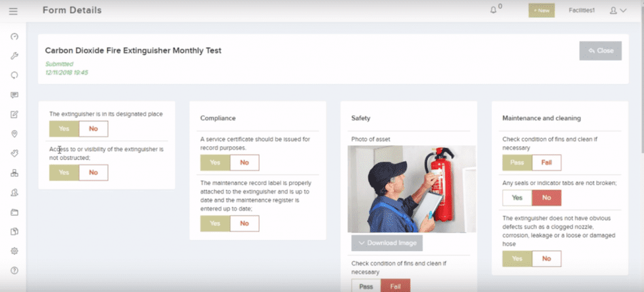The image size is (644, 292).
Task: Select Yes for service certificate issued
Action: pos(215,162)
